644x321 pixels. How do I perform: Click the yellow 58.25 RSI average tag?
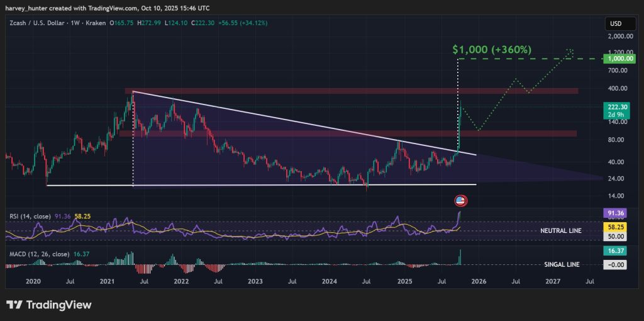tap(614, 225)
